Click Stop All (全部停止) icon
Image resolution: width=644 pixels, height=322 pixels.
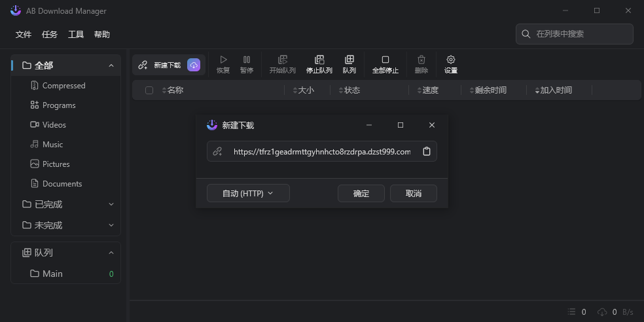click(x=385, y=60)
